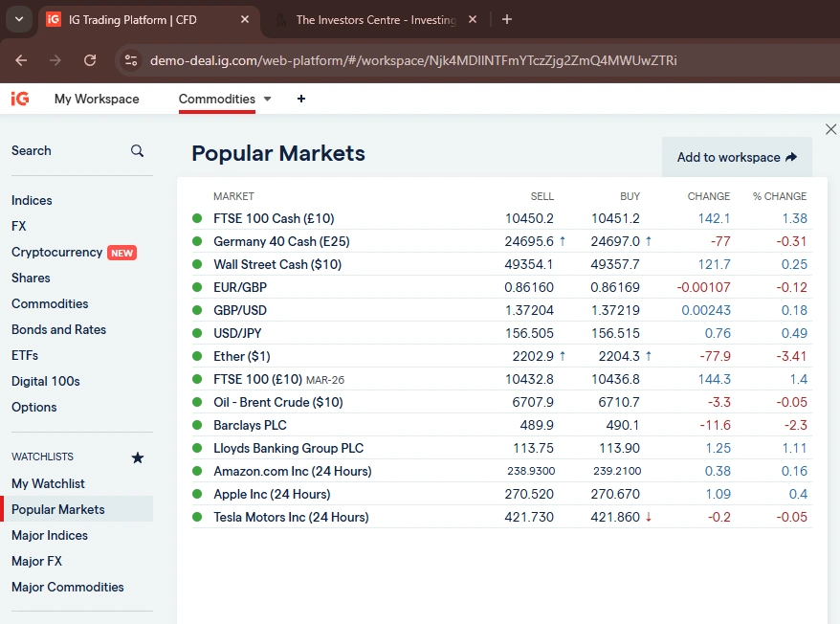The width and height of the screenshot is (840, 624).
Task: Navigate back with the browser back arrow
Action: tap(21, 59)
